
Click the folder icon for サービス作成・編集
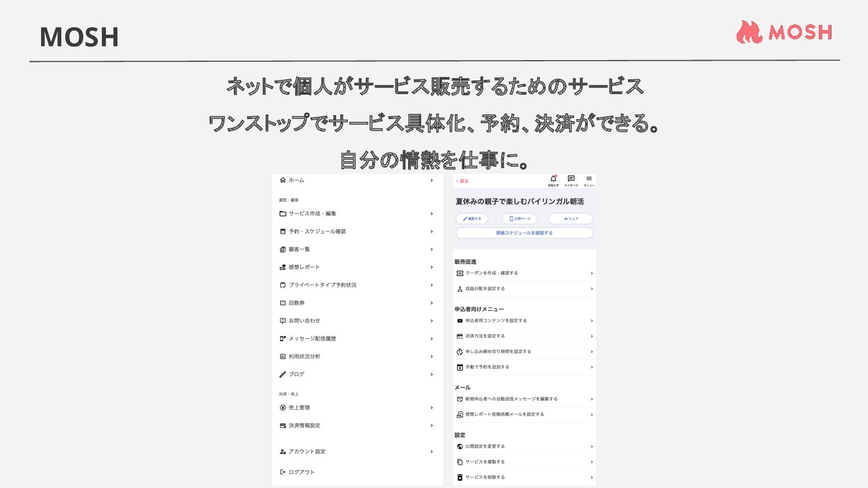click(x=282, y=213)
